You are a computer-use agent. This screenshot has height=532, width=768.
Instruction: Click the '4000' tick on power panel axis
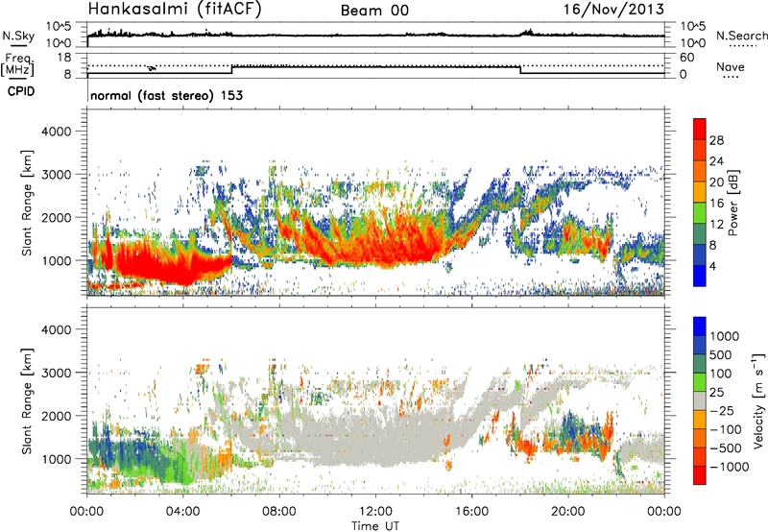[56, 132]
